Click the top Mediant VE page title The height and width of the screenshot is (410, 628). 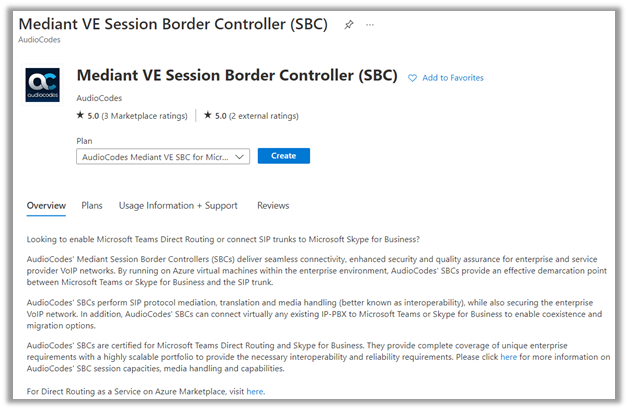click(x=173, y=24)
